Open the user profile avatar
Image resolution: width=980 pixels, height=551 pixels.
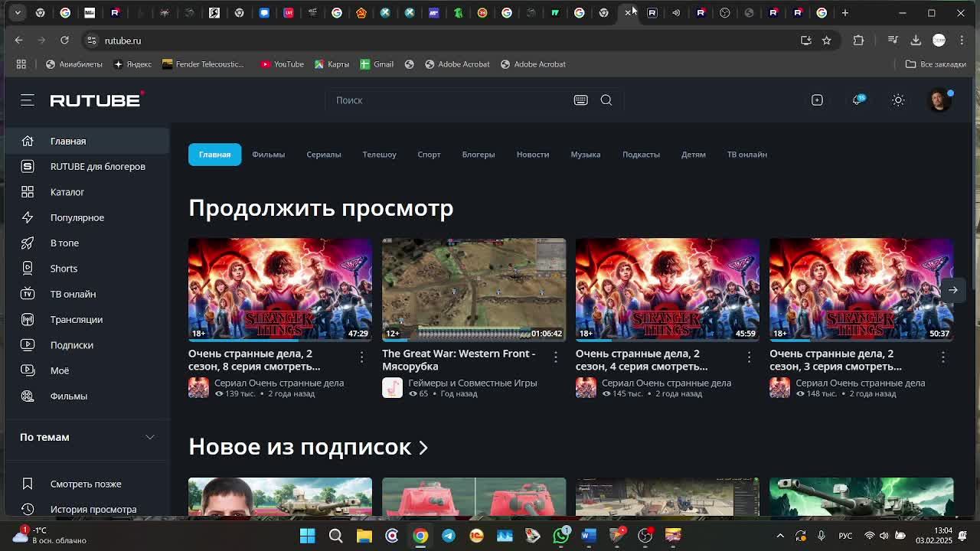939,100
